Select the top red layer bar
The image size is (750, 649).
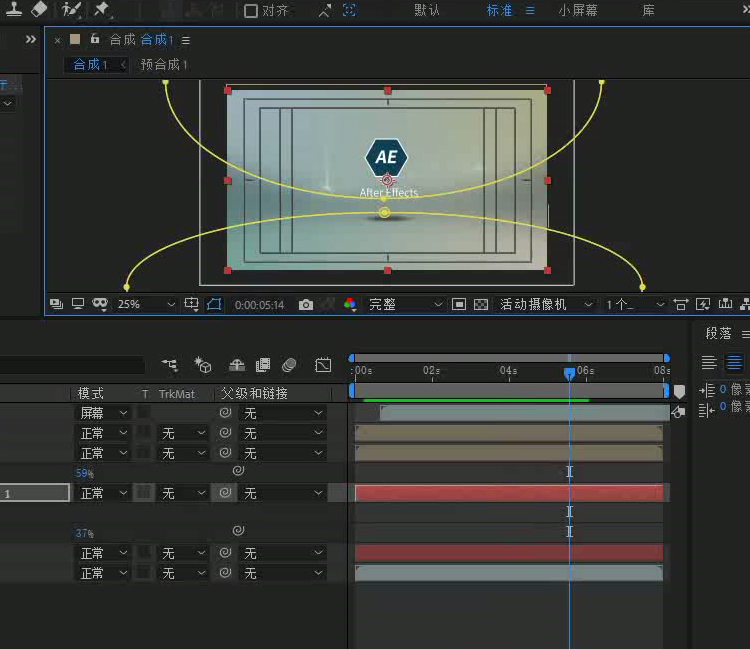tap(509, 493)
